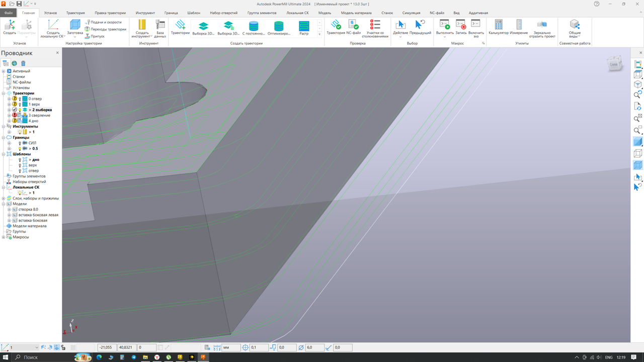
Task: Open tool Database (База данных) icon
Action: pos(160,29)
